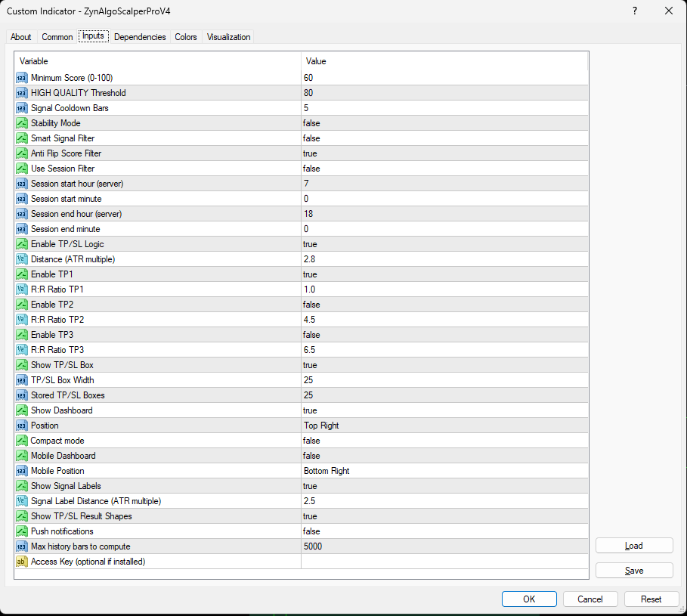
Task: Confirm settings with the OK button
Action: click(529, 599)
